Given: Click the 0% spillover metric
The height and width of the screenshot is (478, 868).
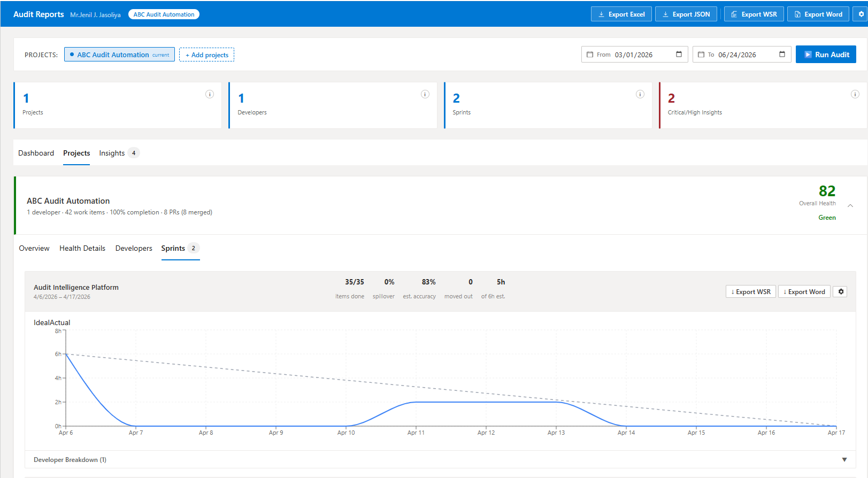Looking at the screenshot, I should (x=383, y=289).
